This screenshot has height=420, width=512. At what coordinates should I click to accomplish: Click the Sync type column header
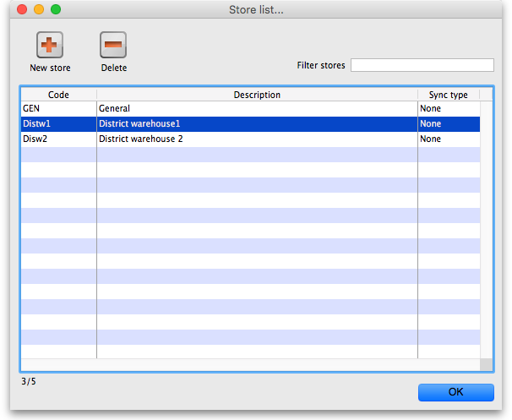pyautogui.click(x=448, y=95)
